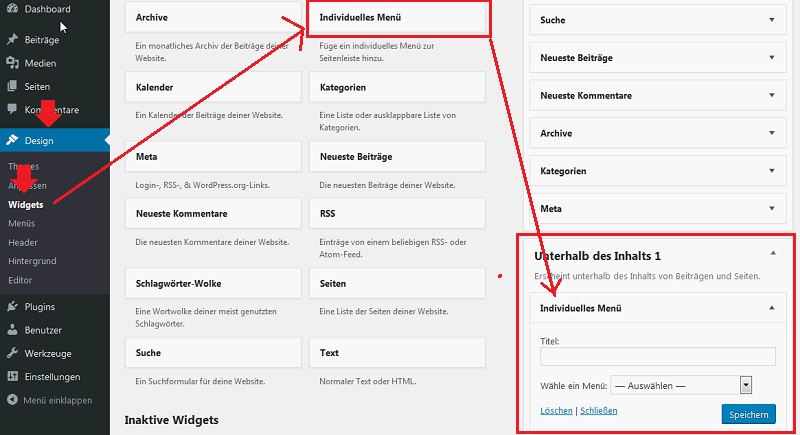Viewport: 800px width, 435px height.
Task: Open the Wähle ein Menü dropdown
Action: pyautogui.click(x=680, y=385)
